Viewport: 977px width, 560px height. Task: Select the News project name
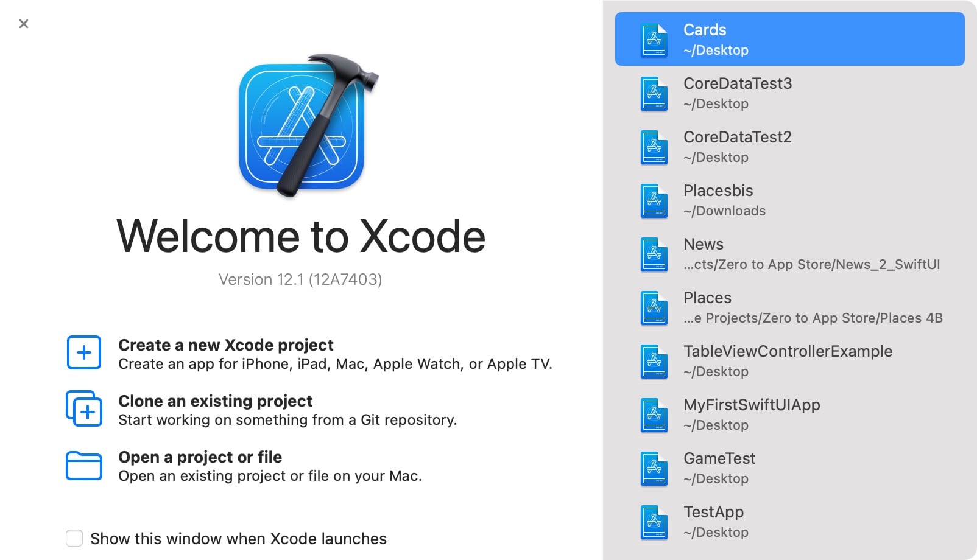[x=704, y=244]
